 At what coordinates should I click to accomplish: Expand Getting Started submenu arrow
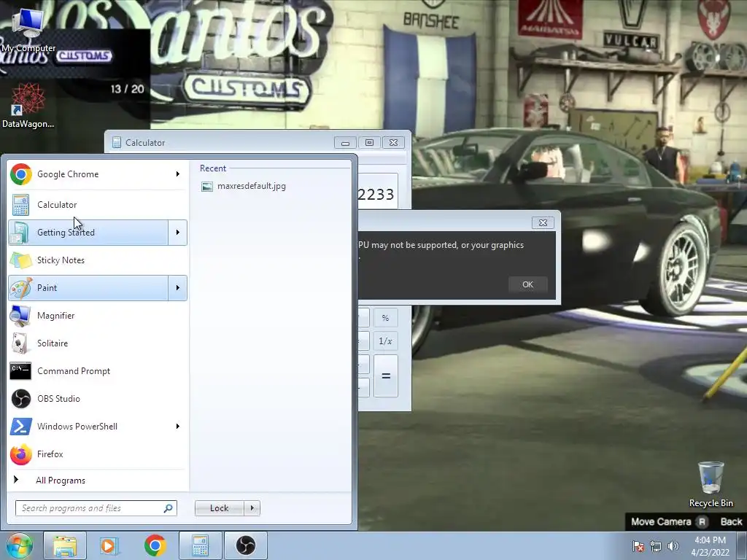click(x=178, y=233)
